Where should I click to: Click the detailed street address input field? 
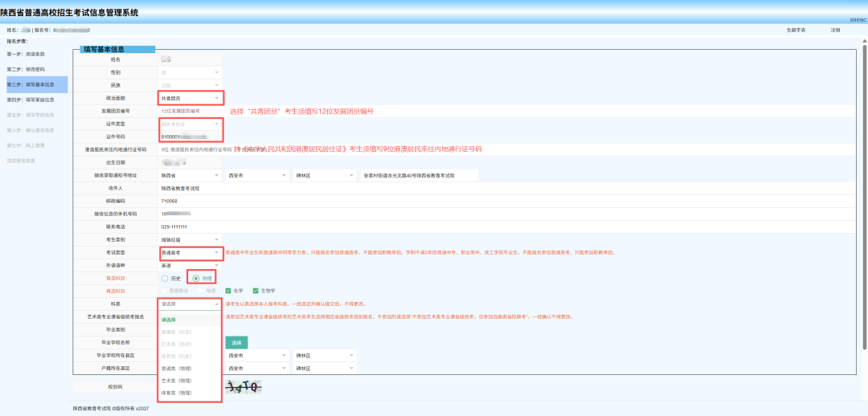[x=419, y=175]
